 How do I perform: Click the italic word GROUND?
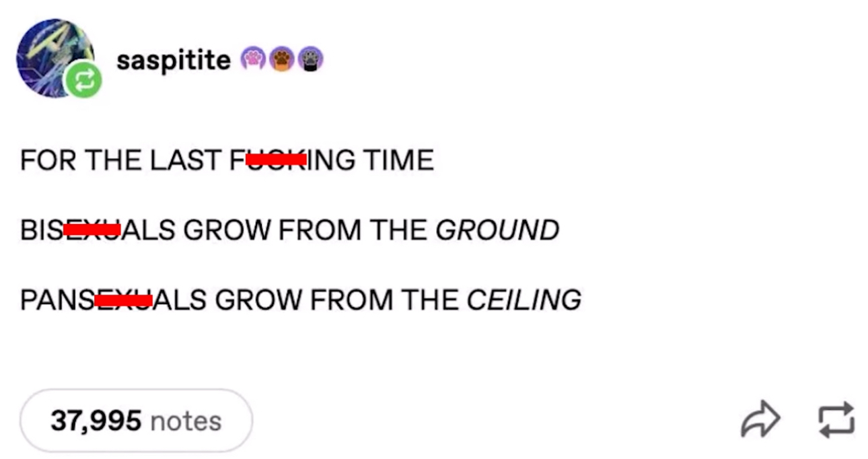497,230
